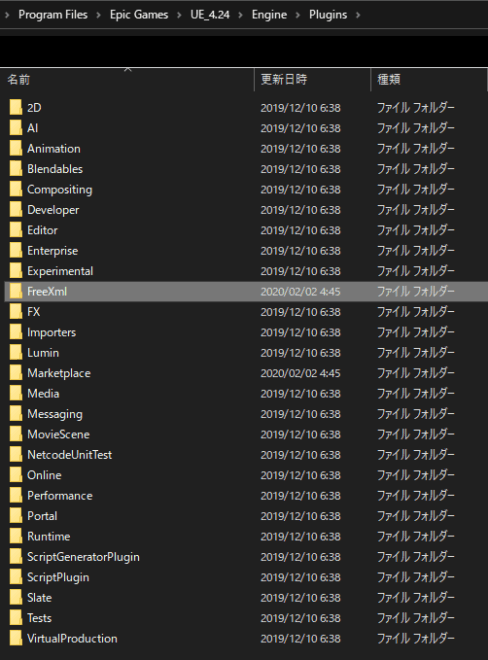Open the chevron dropdown after Epic Games
The width and height of the screenshot is (488, 660).
click(179, 15)
